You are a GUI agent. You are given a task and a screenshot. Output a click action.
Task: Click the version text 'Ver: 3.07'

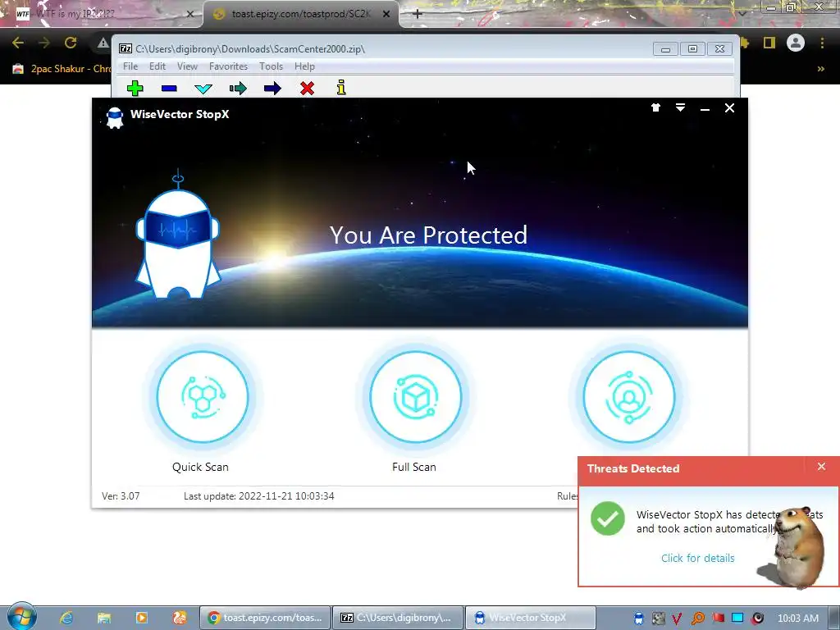click(x=121, y=496)
